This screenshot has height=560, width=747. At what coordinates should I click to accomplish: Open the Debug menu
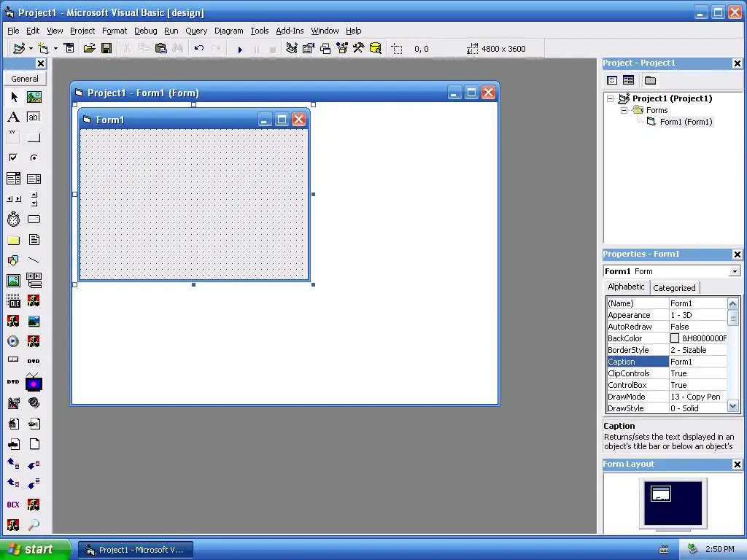(145, 31)
